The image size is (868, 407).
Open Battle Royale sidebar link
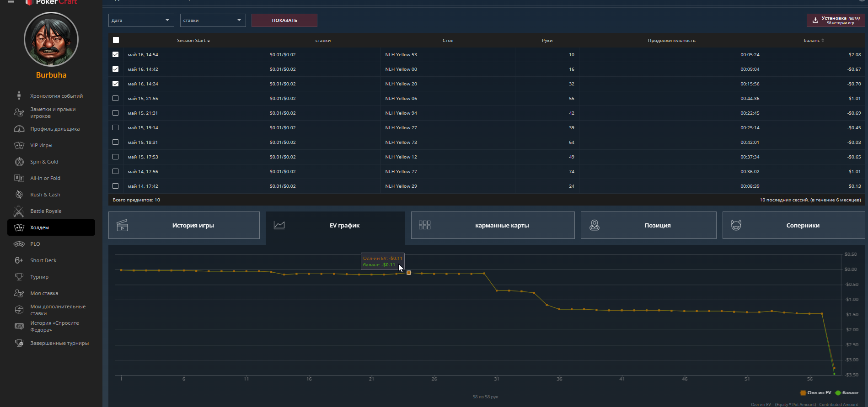tap(46, 211)
